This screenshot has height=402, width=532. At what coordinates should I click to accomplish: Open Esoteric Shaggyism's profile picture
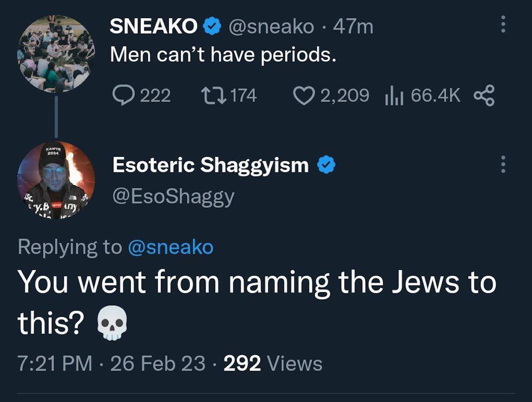pos(56,180)
